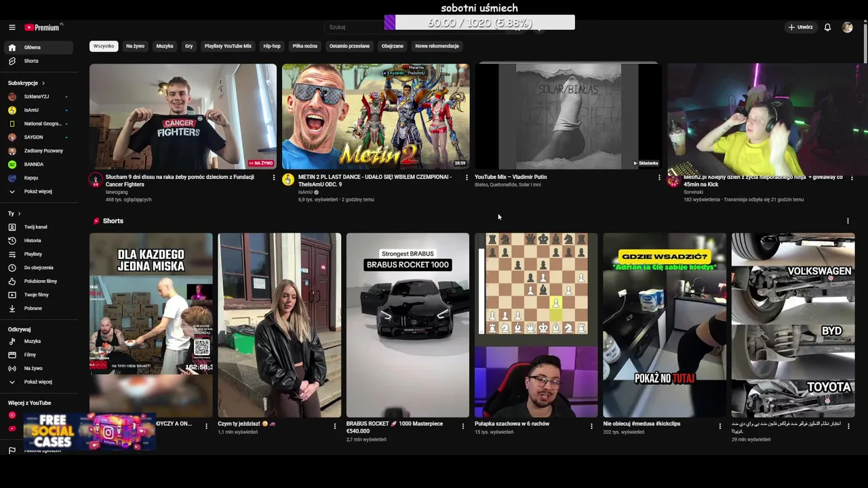The image size is (868, 488).
Task: Open Twój kanał
Action: (x=37, y=227)
